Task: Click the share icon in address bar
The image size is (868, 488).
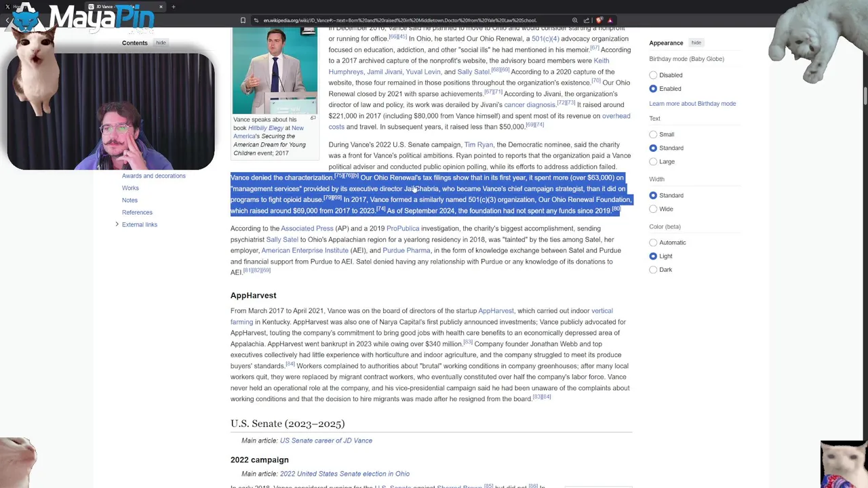Action: pyautogui.click(x=587, y=20)
